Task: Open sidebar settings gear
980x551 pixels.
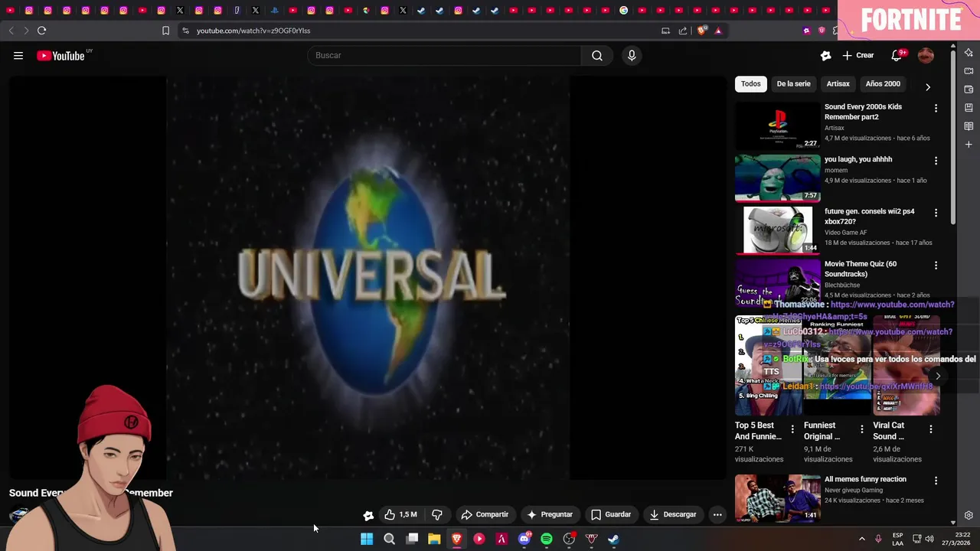Action: (969, 515)
